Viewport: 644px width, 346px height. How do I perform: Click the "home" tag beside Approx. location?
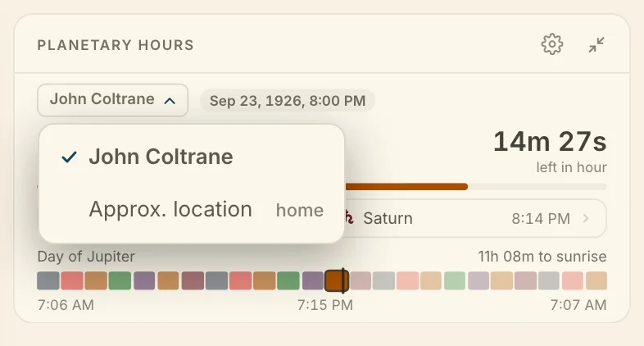[300, 211]
